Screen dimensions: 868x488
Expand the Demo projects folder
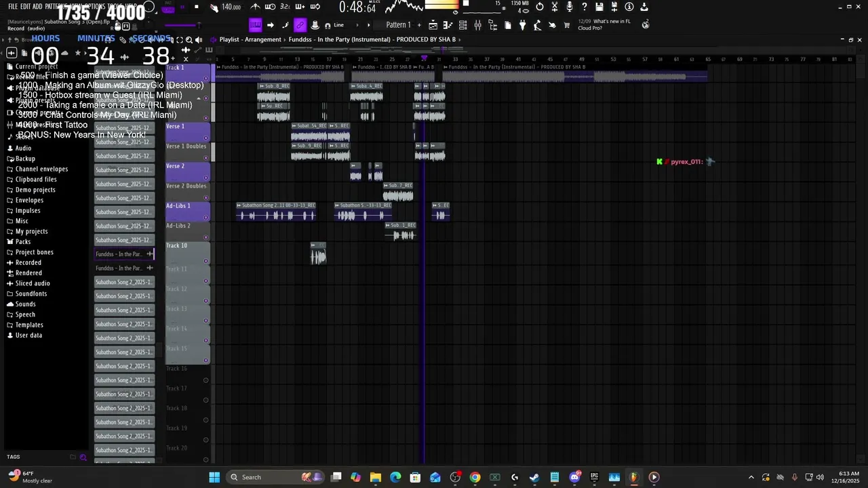[35, 190]
